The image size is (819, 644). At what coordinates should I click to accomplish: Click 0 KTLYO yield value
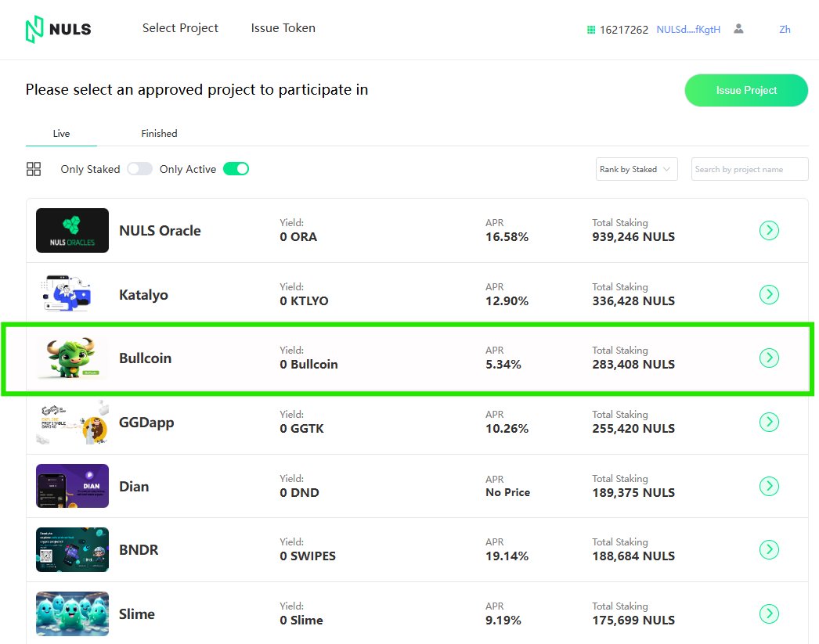pos(304,301)
